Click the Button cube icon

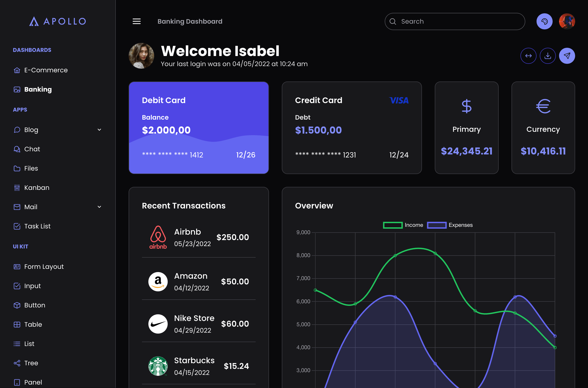17,305
